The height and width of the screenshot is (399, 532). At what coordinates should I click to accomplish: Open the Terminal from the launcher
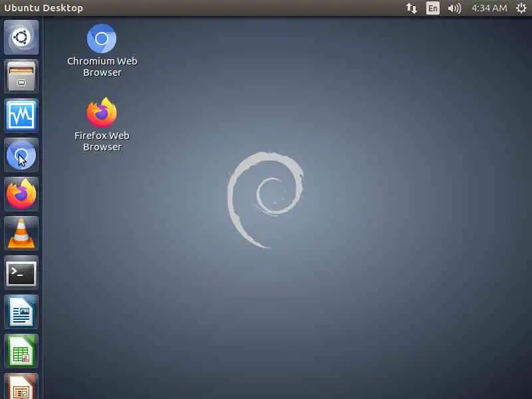[x=21, y=273]
